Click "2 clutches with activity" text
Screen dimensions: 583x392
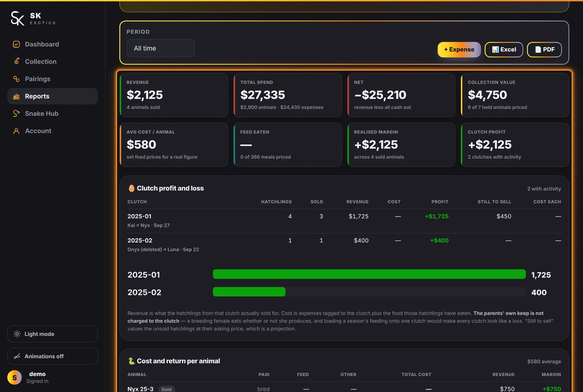(x=494, y=157)
